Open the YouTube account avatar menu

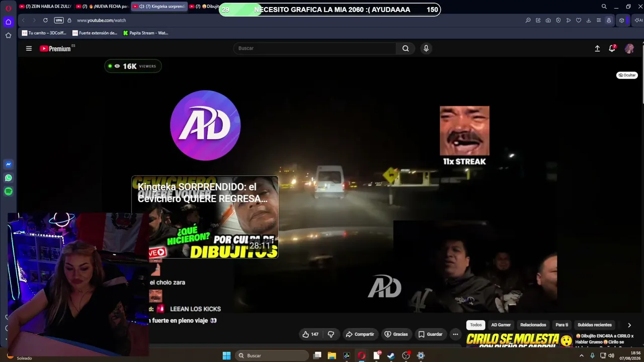pyautogui.click(x=629, y=48)
